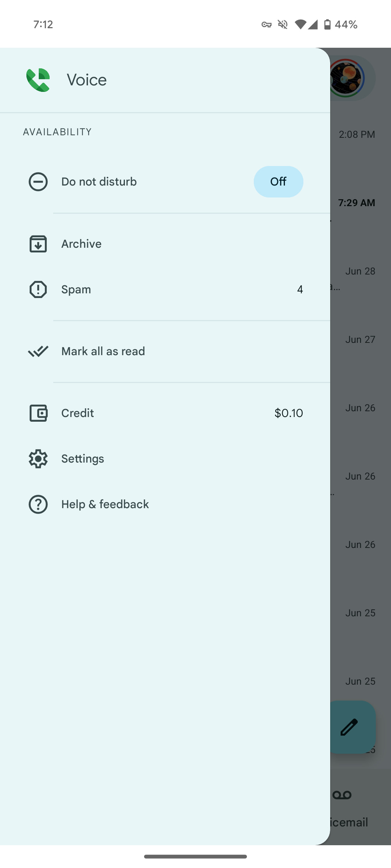Click the Do not disturb circle icon
Screen dimensions: 391x868
coord(38,182)
